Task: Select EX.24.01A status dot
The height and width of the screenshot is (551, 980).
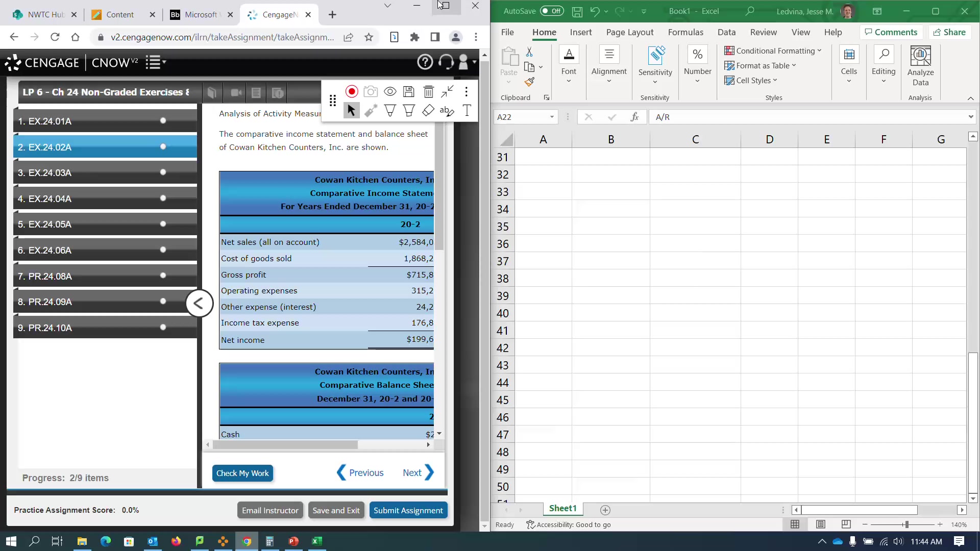Action: (x=163, y=121)
